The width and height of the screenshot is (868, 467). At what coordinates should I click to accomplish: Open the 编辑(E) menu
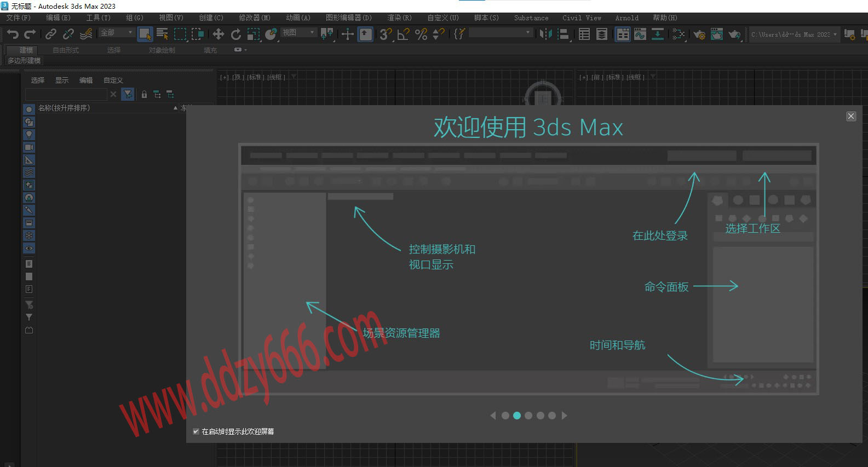pyautogui.click(x=58, y=18)
